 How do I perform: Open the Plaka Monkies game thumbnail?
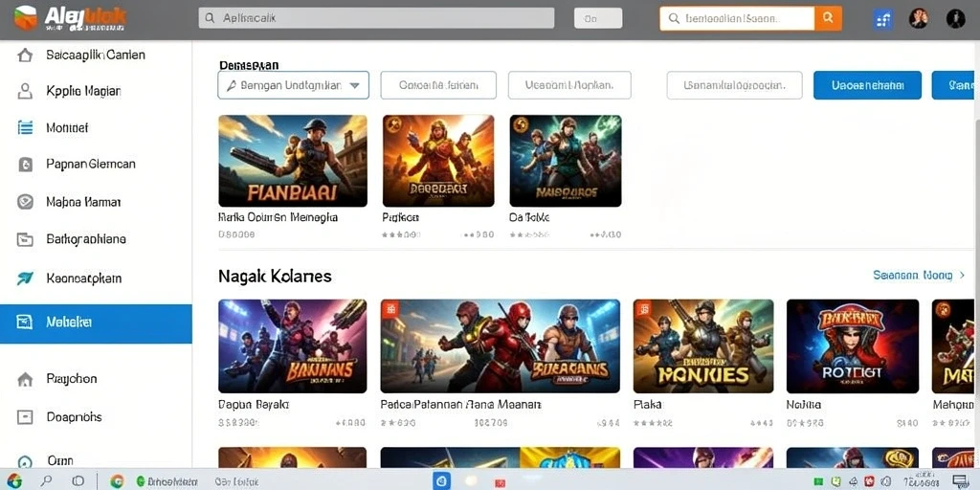click(703, 345)
